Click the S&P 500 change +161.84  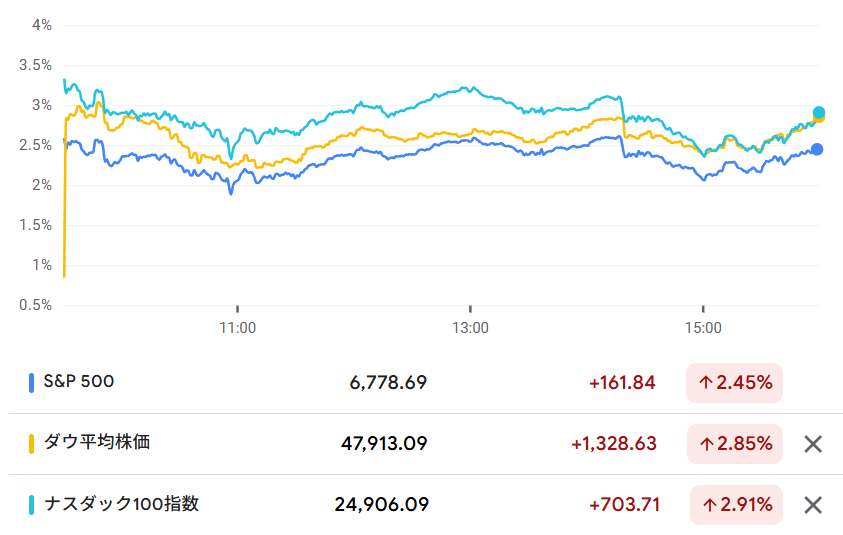(622, 383)
